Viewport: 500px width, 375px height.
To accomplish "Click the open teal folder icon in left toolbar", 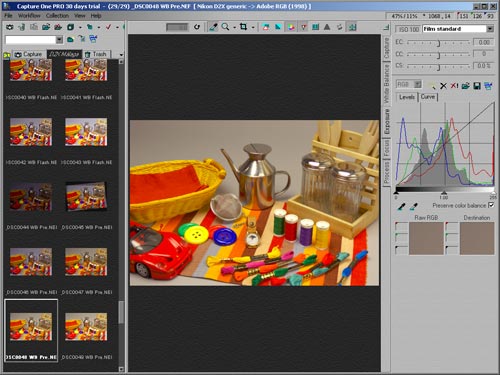I will click(46, 27).
